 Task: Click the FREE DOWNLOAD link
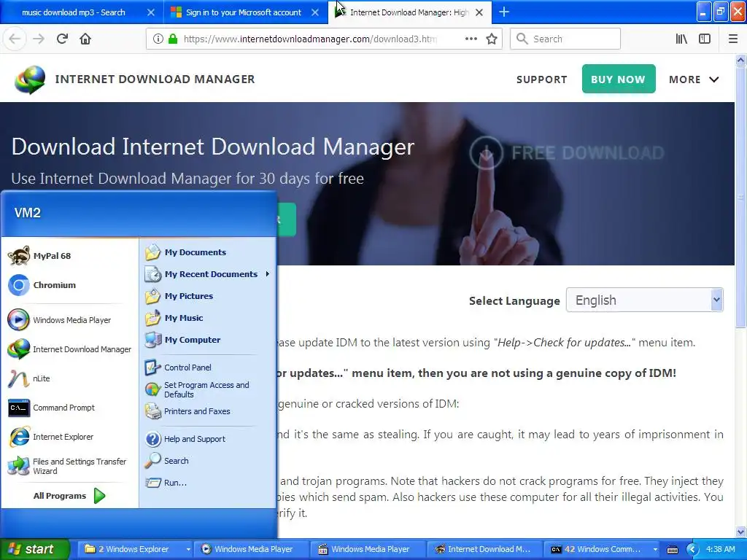point(567,153)
